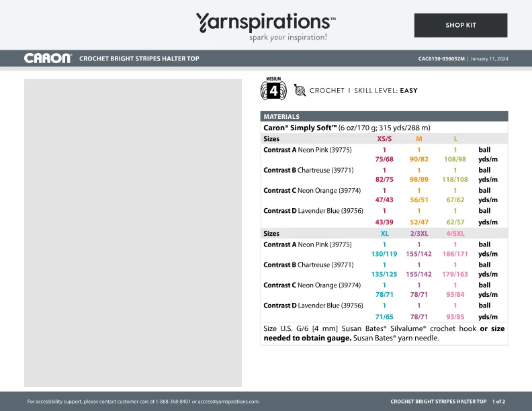Click the Medium 4 yarn weight icon
This screenshot has width=532, height=411.
coord(273,89)
